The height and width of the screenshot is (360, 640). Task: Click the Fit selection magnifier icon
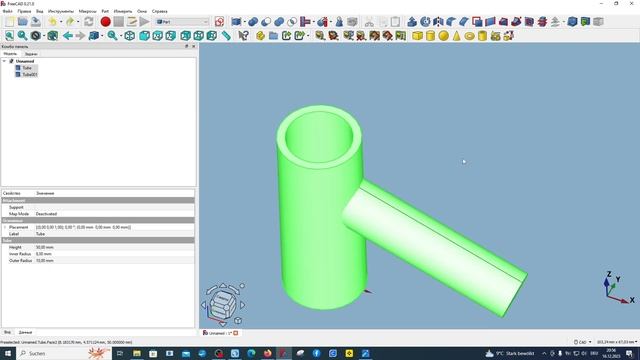pyautogui.click(x=22, y=36)
